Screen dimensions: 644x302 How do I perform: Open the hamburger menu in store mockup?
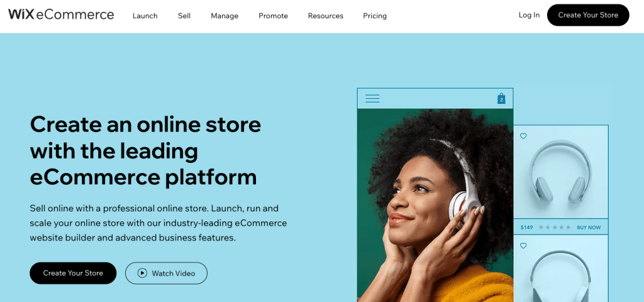coord(372,99)
